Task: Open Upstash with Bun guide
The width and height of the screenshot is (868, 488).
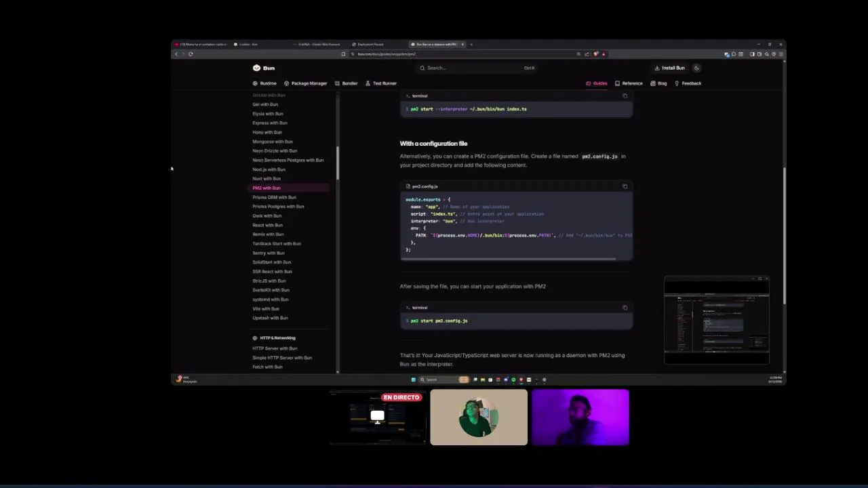Action: 270,318
